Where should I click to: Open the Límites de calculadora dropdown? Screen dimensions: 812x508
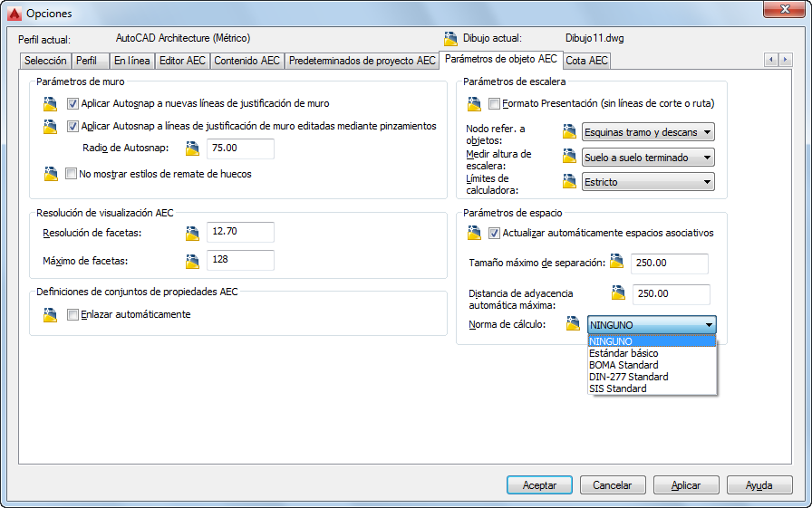648,182
